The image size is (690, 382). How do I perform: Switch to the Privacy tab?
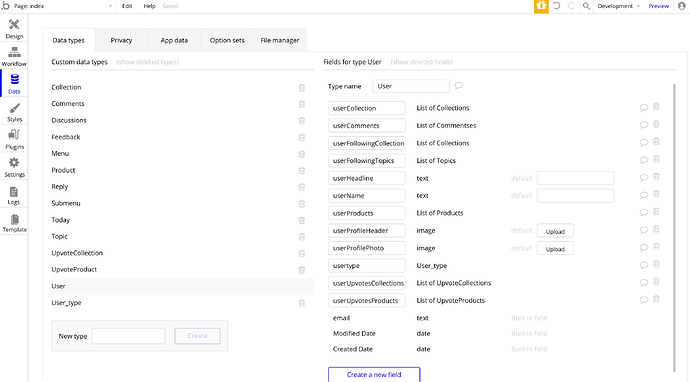(x=121, y=40)
